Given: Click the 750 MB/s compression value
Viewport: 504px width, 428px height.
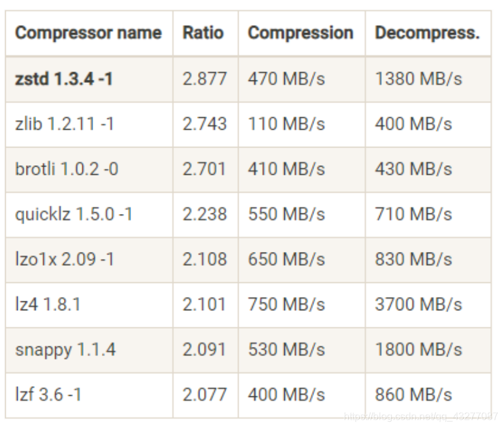Looking at the screenshot, I should pos(286,305).
